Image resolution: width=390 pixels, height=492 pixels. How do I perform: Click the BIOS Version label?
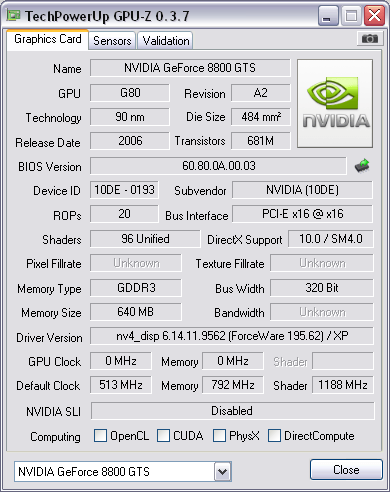click(x=50, y=166)
